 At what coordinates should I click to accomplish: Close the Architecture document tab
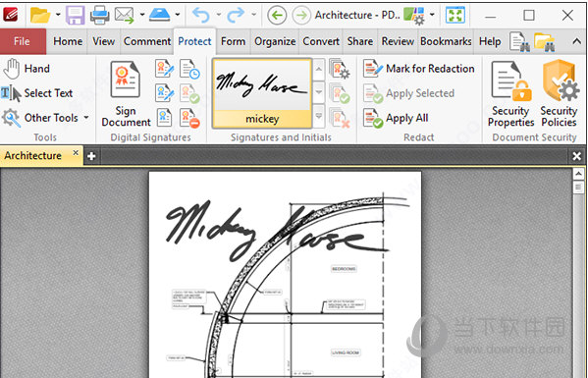(x=76, y=152)
